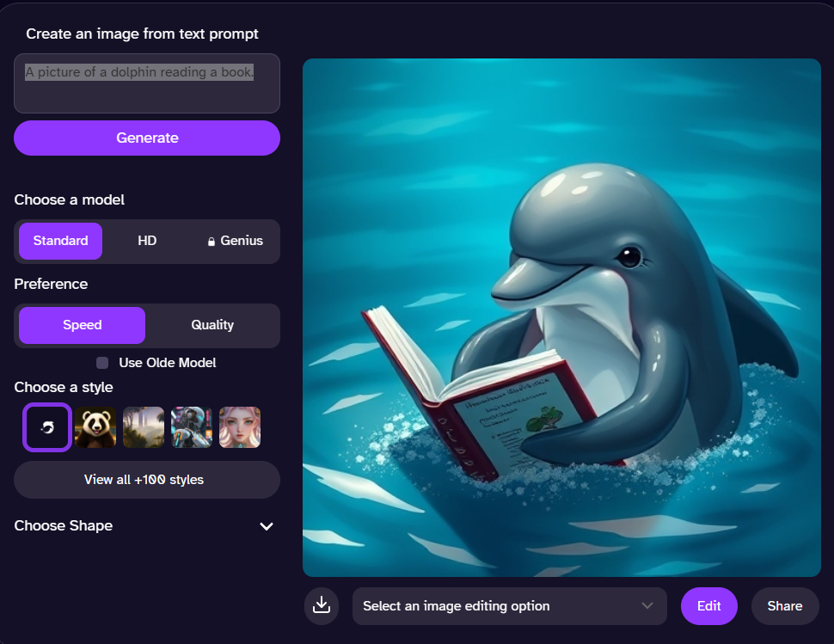The height and width of the screenshot is (644, 834).
Task: Select the locked Genius model
Action: (235, 241)
